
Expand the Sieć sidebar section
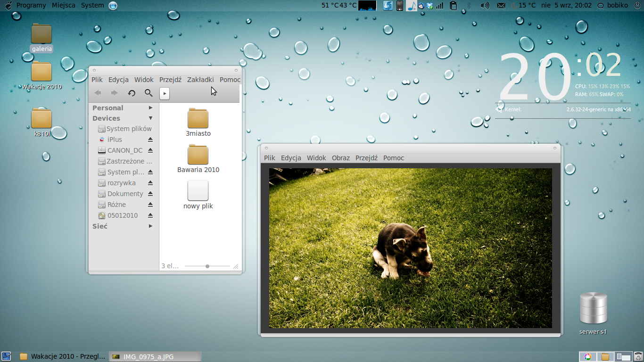click(150, 226)
